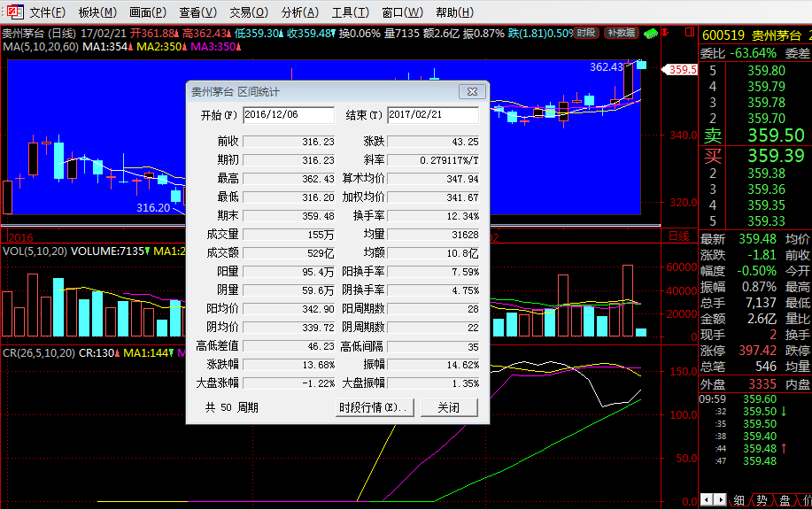Click the red split-panel icon above the price axis

[689, 33]
